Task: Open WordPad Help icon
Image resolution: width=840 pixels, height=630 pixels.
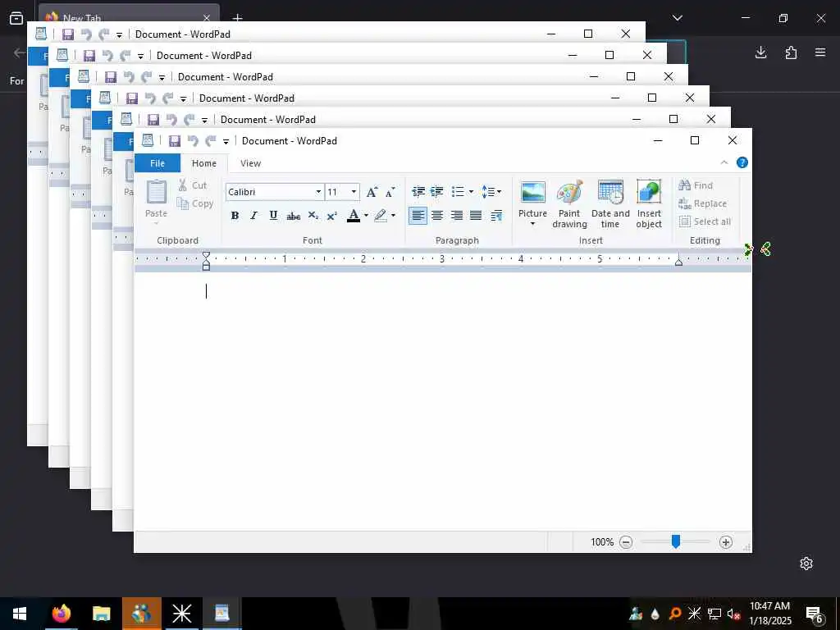Action: [742, 162]
